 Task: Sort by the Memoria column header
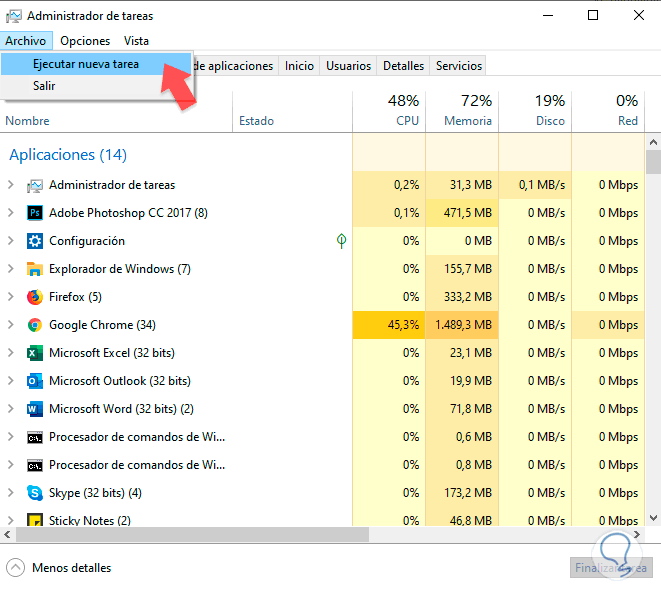462,112
